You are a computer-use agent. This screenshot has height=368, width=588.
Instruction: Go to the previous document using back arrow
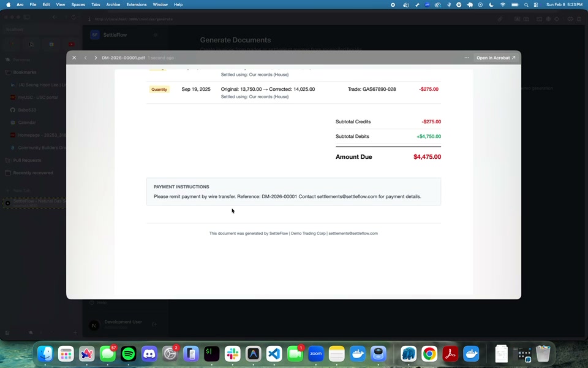pos(85,58)
